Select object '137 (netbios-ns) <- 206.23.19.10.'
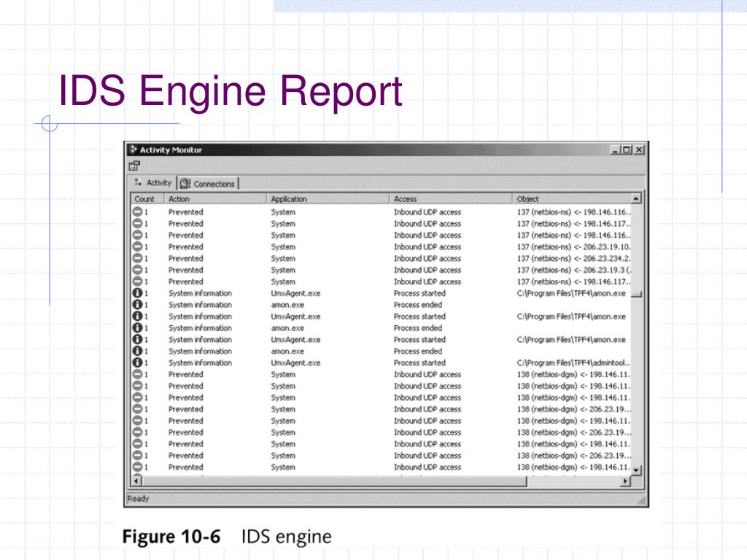Viewport: 747px width, 560px height. (573, 246)
